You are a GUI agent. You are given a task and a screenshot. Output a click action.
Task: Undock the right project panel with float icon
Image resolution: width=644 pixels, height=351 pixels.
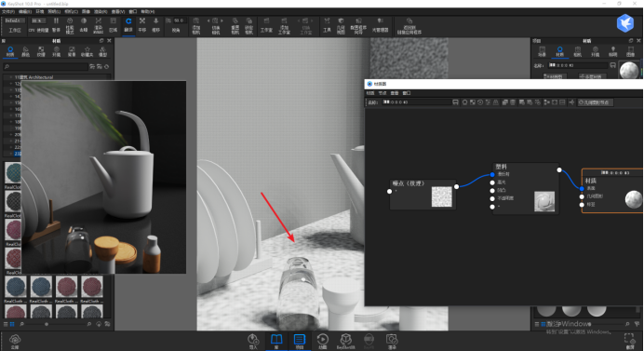coord(631,41)
